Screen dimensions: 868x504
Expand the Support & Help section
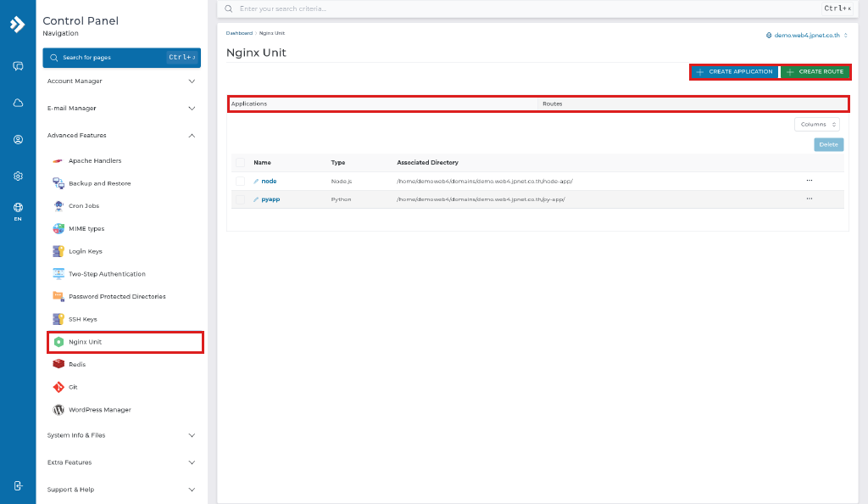pos(122,490)
